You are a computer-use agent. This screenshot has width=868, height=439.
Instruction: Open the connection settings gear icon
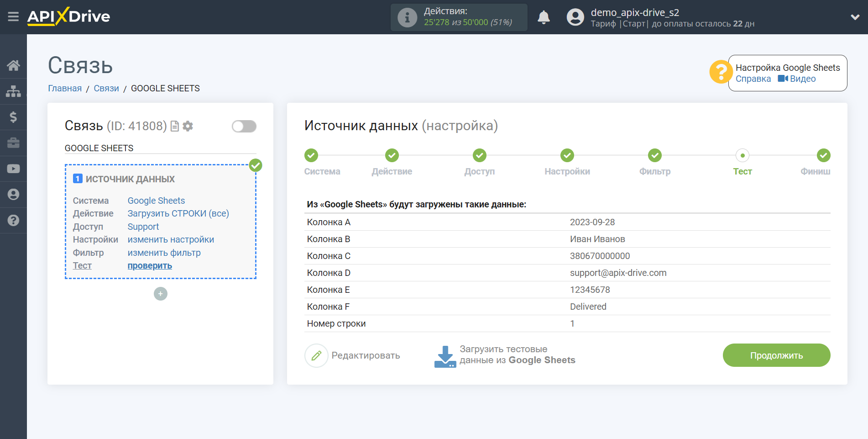[x=188, y=126]
